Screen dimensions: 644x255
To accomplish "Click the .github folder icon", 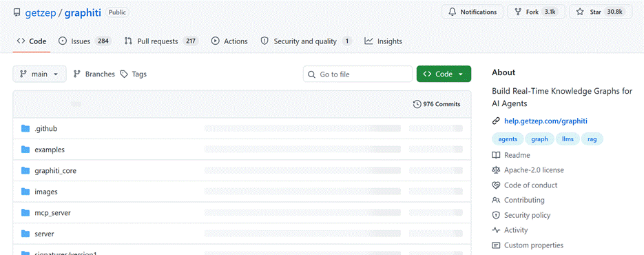I will coord(25,129).
